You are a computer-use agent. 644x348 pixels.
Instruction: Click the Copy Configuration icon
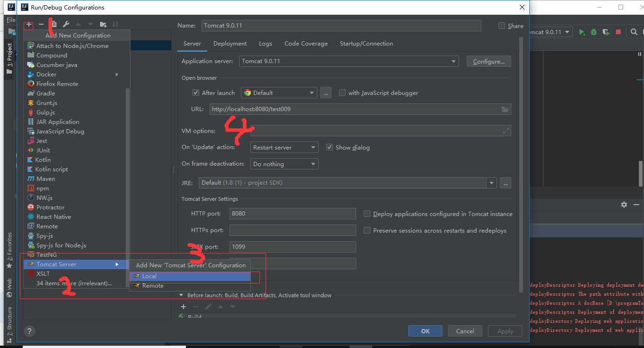[54, 24]
